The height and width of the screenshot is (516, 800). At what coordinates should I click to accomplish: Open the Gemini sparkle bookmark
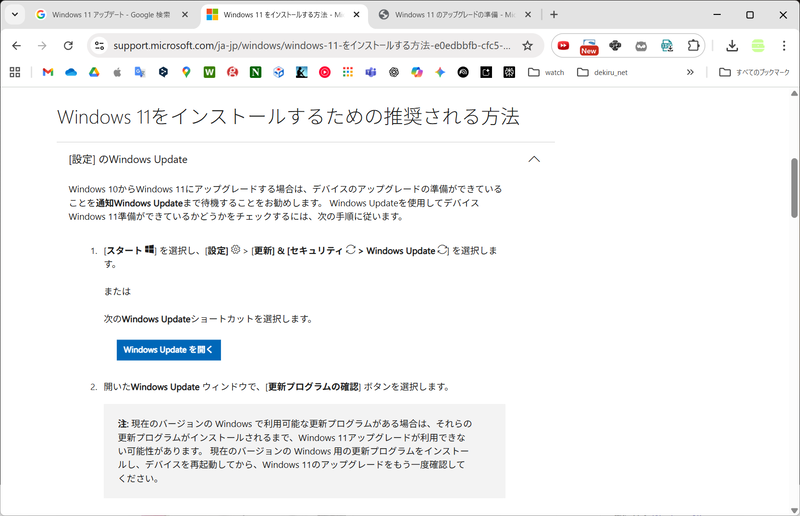[x=440, y=72]
